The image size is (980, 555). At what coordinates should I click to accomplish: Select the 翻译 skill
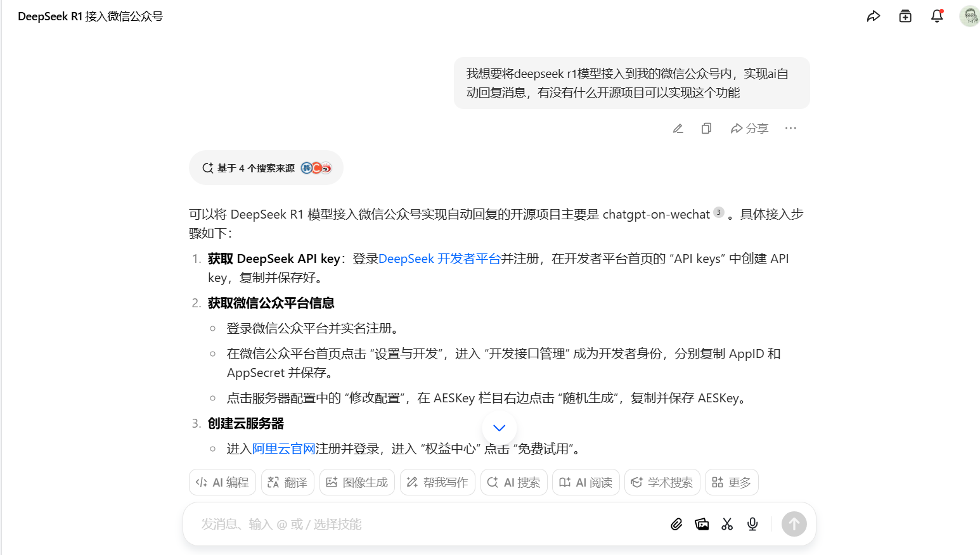(288, 482)
